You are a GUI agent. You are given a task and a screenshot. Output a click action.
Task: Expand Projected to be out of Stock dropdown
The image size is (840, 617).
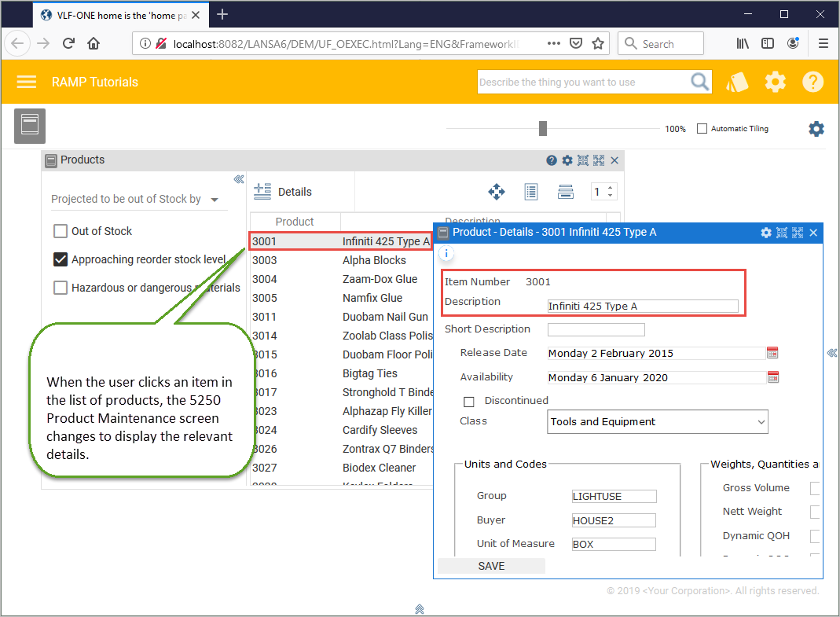point(215,200)
